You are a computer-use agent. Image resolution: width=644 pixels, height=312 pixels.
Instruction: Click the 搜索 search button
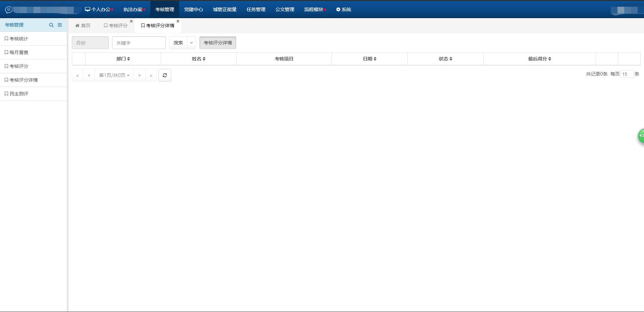pyautogui.click(x=178, y=43)
